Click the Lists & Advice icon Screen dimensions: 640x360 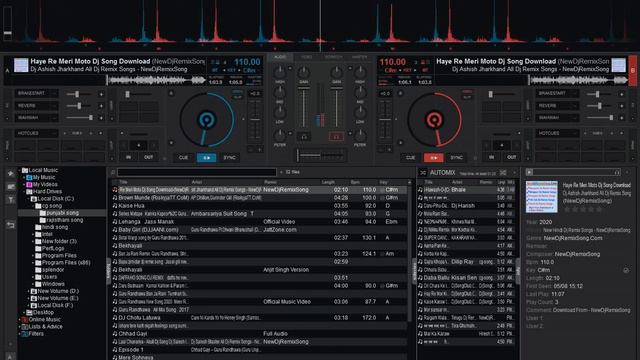point(25,327)
